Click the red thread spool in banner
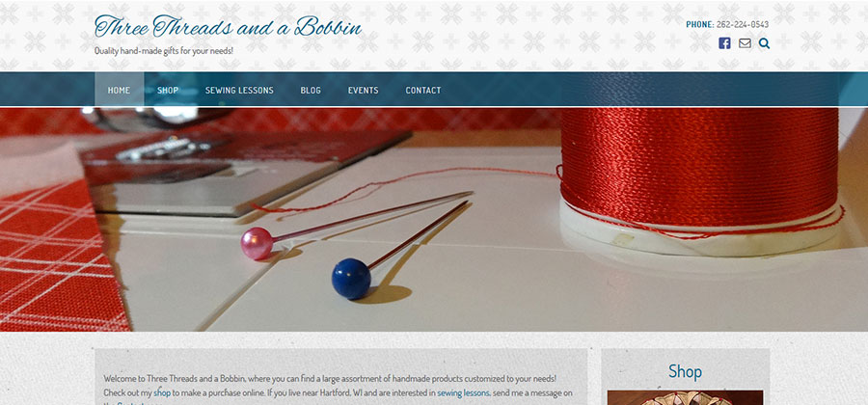This screenshot has width=868, height=405. pyautogui.click(x=699, y=179)
